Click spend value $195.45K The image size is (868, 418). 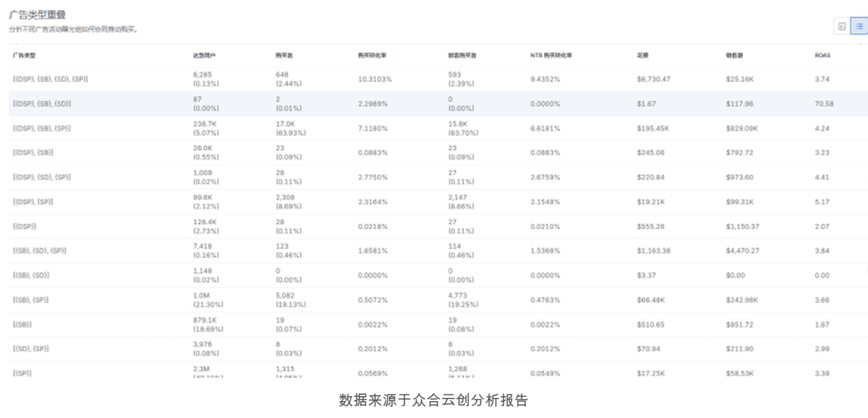[653, 128]
